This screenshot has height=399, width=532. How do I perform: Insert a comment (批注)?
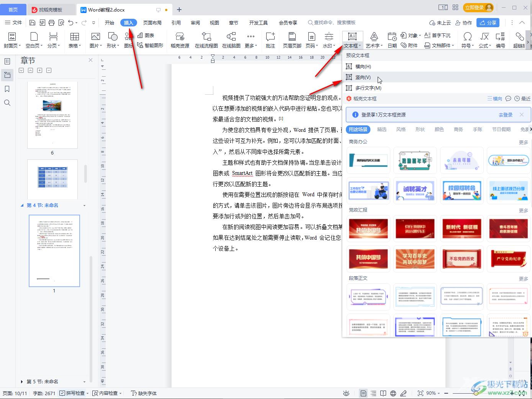(270, 40)
